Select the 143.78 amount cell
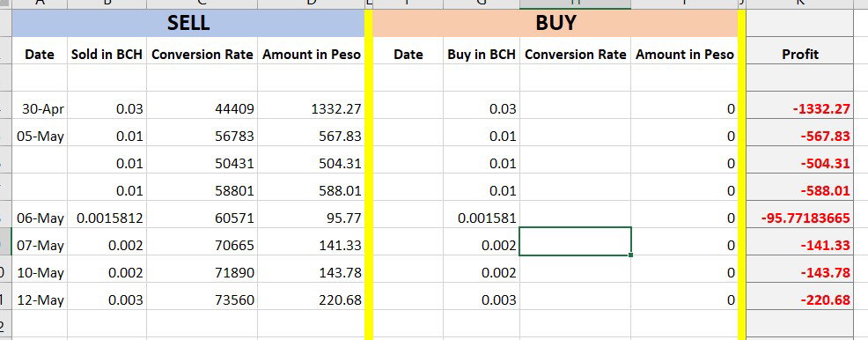 click(311, 272)
